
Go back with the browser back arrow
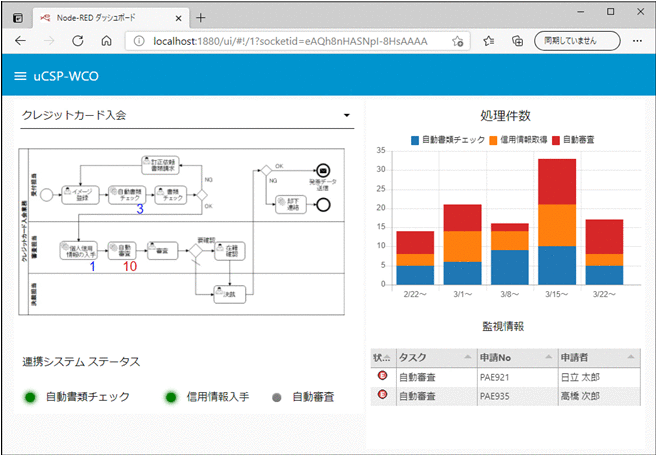click(20, 41)
